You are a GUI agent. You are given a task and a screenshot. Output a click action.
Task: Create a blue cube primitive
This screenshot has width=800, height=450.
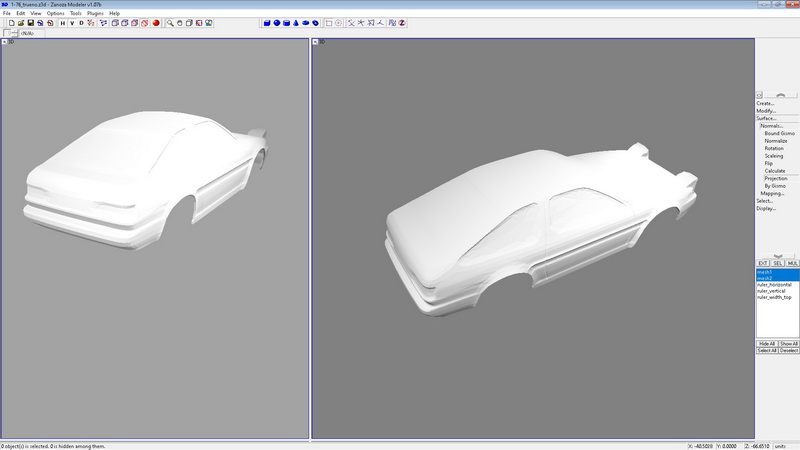(267, 22)
